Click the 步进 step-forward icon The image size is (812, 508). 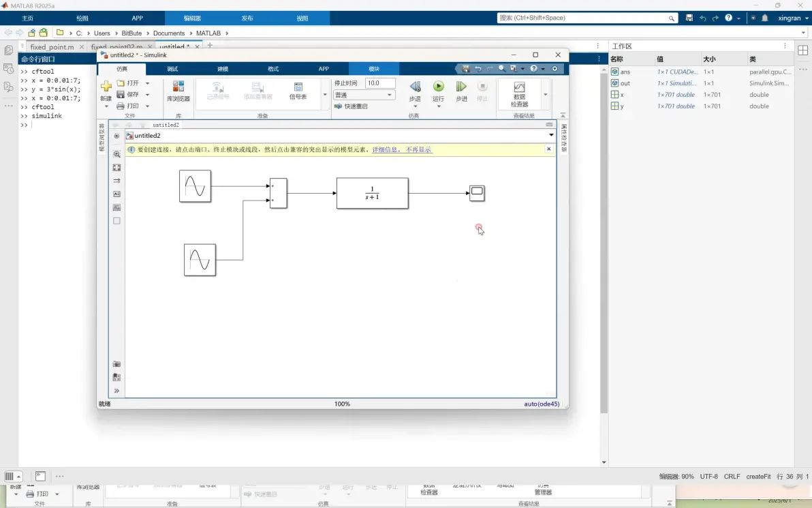click(461, 86)
